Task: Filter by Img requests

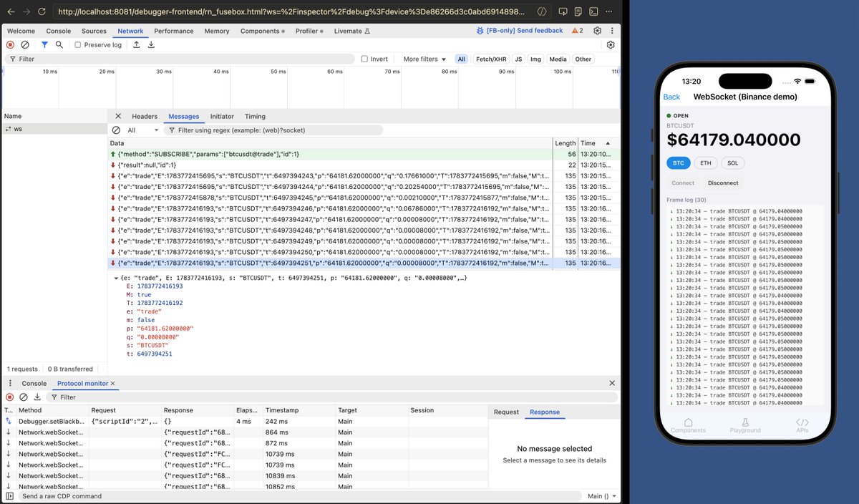Action: click(x=535, y=59)
